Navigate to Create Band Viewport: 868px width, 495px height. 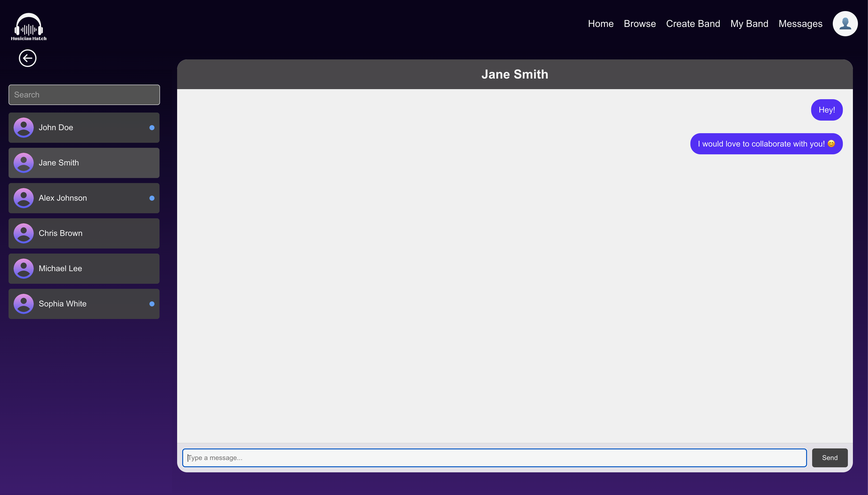click(x=693, y=24)
